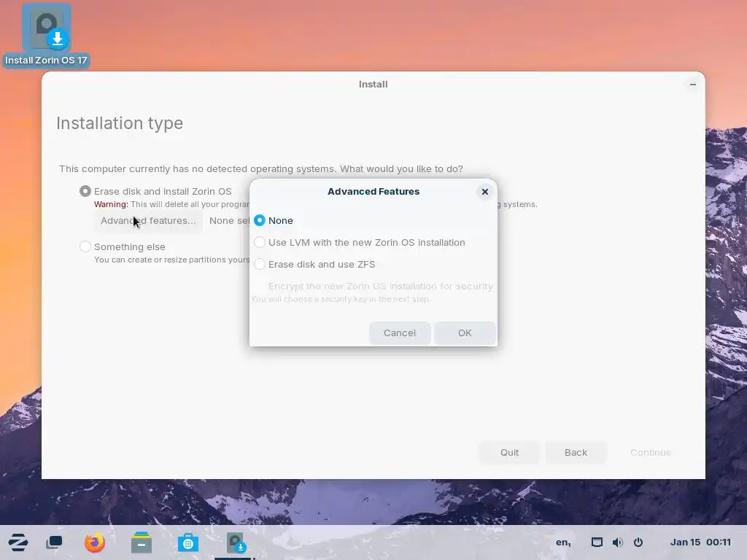Open the network status tray icon

[x=597, y=542]
